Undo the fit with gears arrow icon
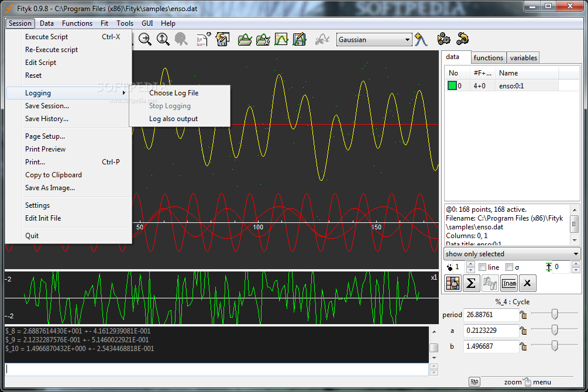 pos(462,39)
